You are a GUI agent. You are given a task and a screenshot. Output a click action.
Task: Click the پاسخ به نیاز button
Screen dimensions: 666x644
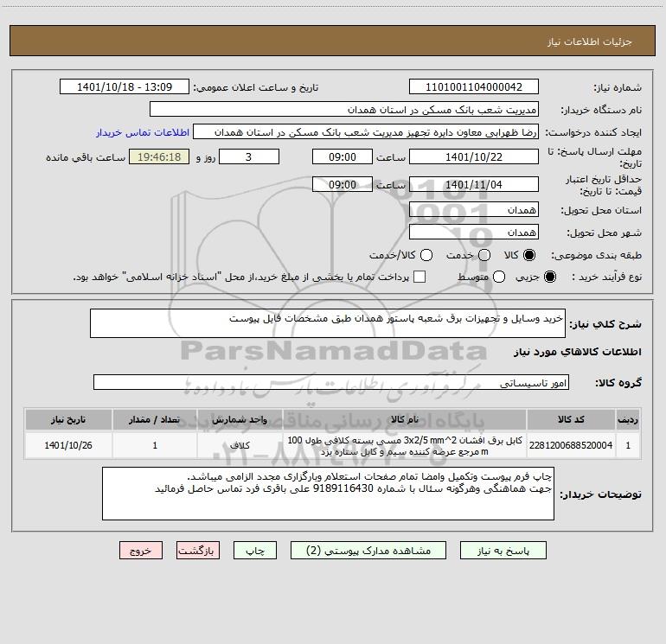[503, 551]
